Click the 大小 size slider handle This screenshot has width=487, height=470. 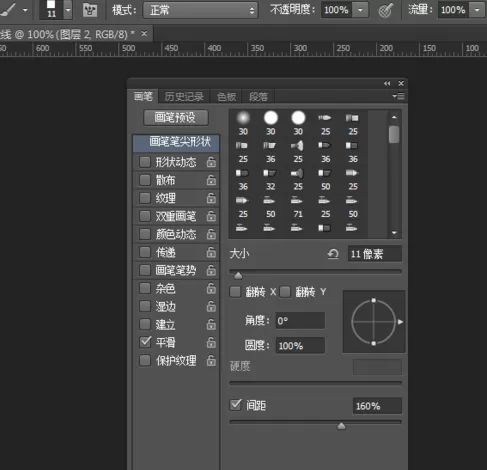coord(238,275)
